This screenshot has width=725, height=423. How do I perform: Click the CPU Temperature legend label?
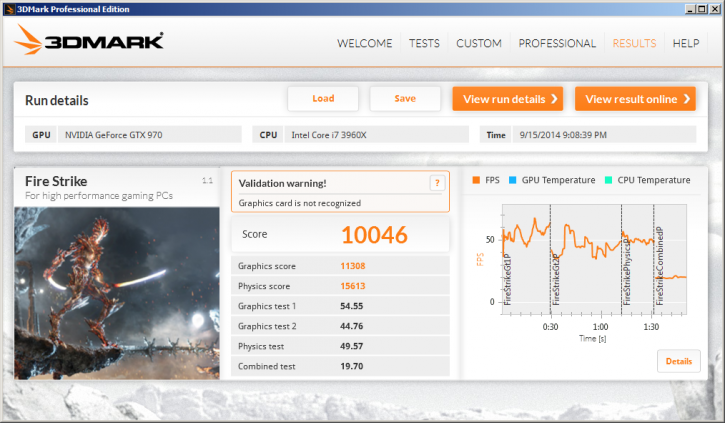click(654, 180)
